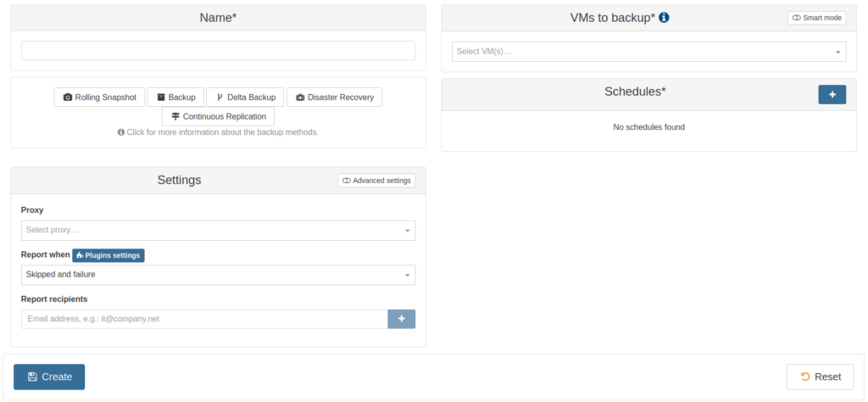Screen dimensions: 868x402
Task: Toggle Smart mode
Action: point(816,18)
